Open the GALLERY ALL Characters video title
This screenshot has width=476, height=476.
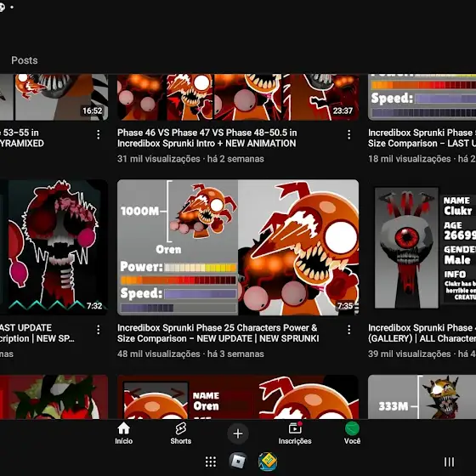pyautogui.click(x=422, y=333)
